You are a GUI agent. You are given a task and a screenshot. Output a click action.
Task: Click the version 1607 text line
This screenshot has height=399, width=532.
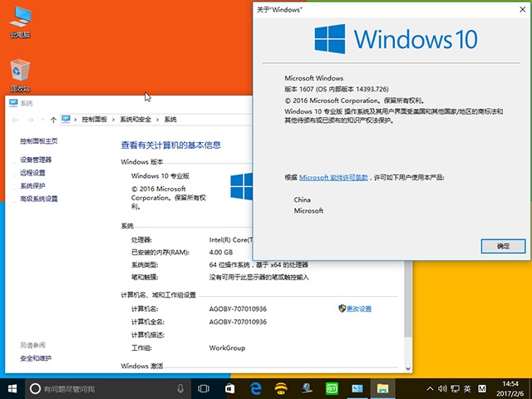point(336,89)
